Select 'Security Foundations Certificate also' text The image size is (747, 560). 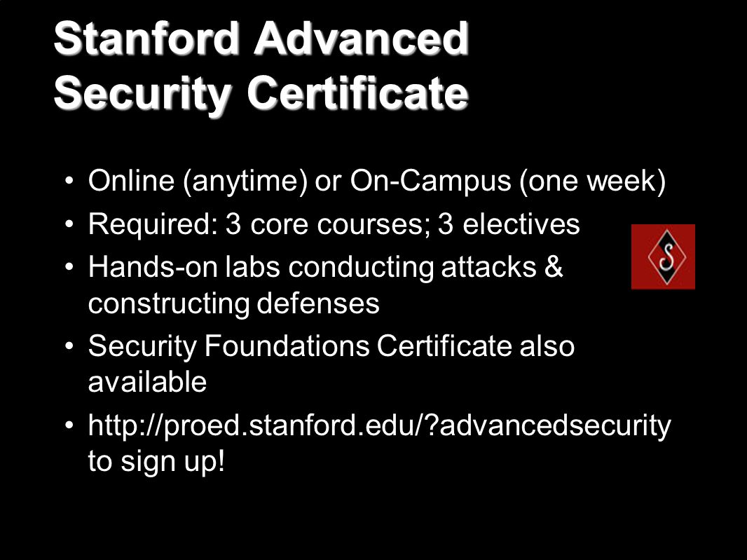click(331, 346)
